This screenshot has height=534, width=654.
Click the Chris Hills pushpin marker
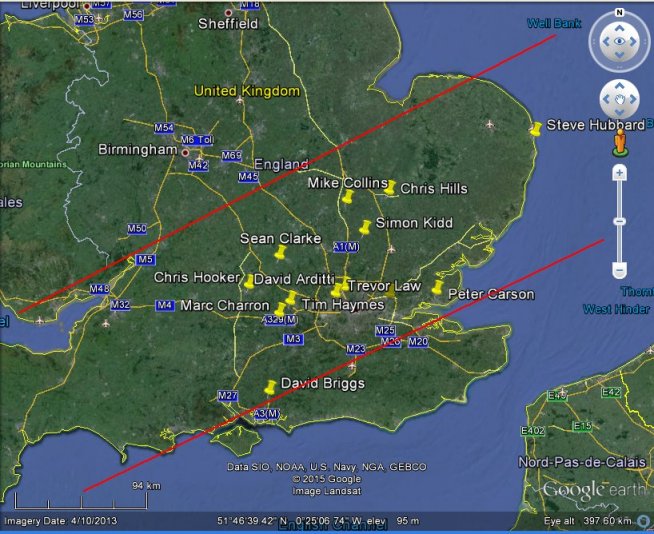[x=391, y=188]
